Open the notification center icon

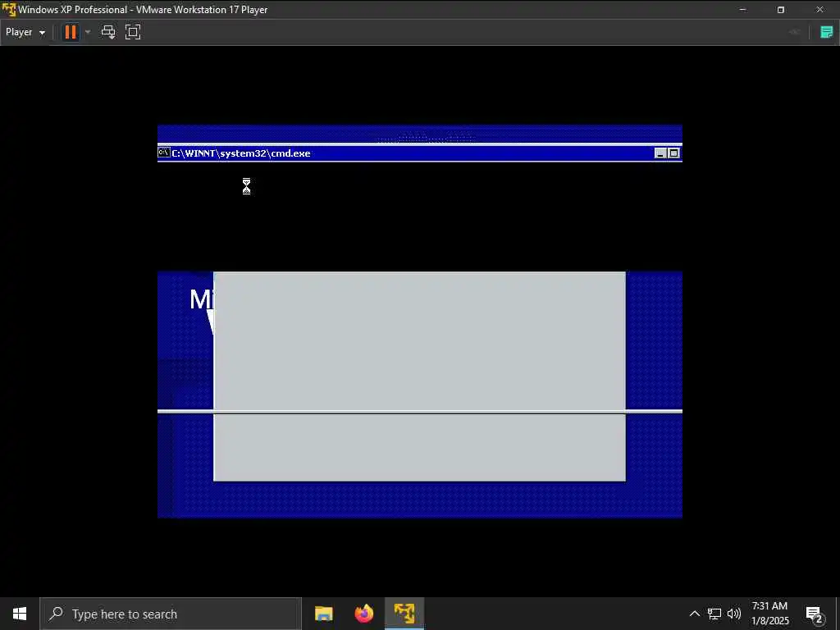pos(815,614)
